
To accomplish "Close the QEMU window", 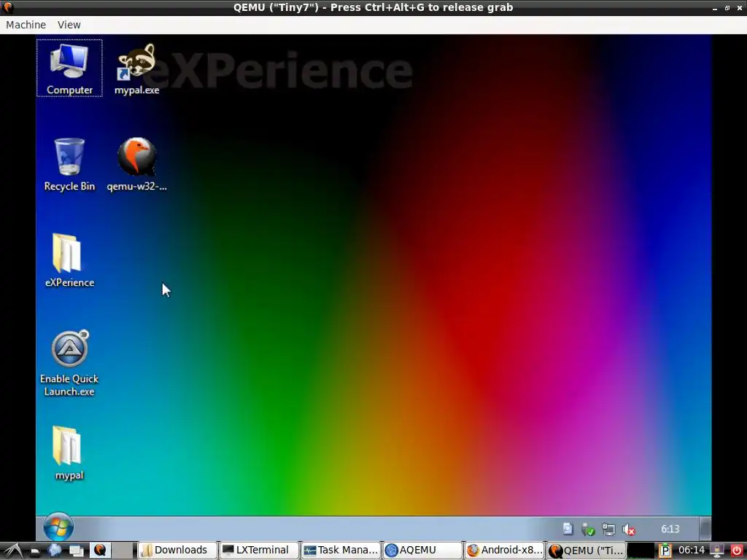I will pyautogui.click(x=740, y=8).
